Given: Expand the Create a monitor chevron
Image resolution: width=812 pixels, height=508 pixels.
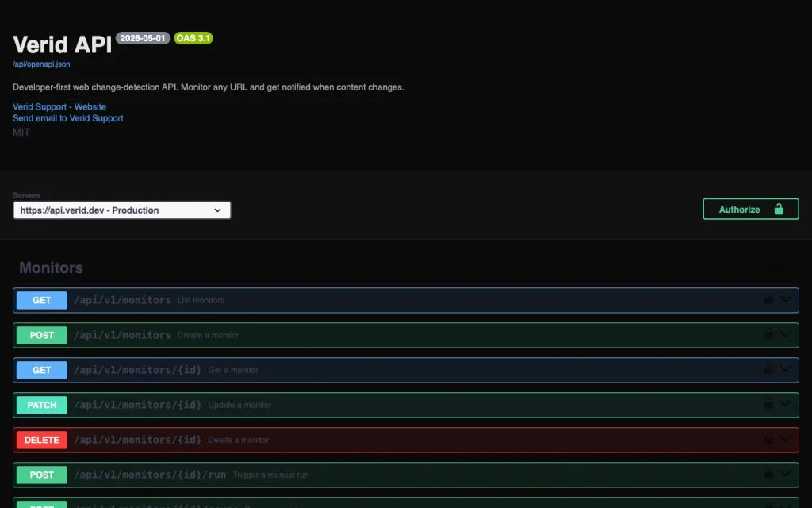Looking at the screenshot, I should coord(786,334).
